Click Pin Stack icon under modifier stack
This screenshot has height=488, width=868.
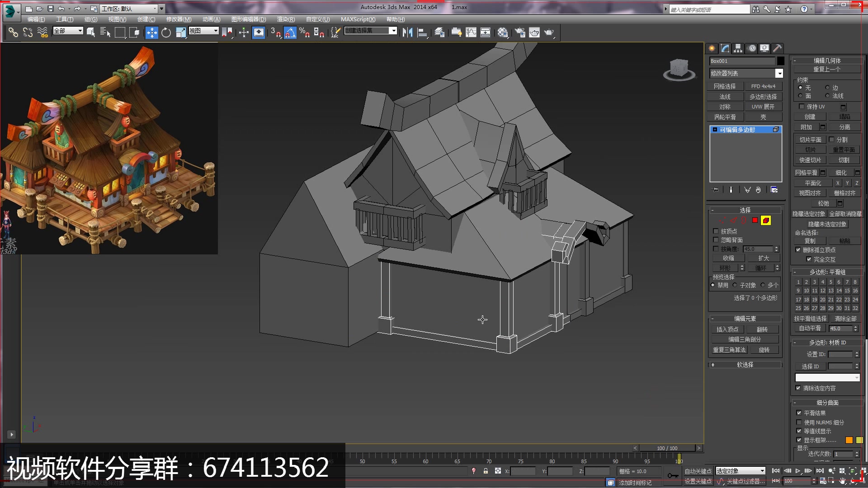point(716,190)
